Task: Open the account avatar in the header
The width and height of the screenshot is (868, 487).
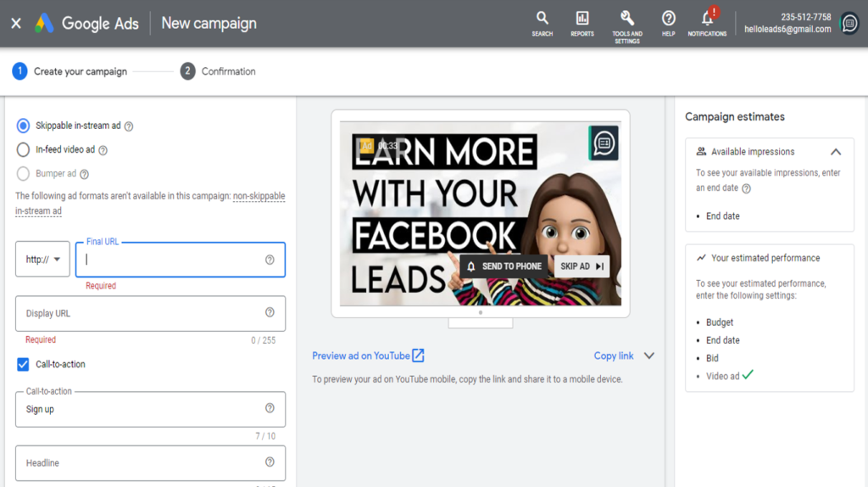Action: pyautogui.click(x=849, y=23)
